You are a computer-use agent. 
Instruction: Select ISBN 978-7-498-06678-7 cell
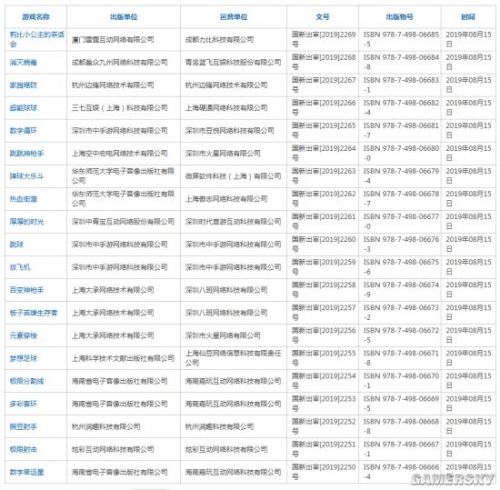[401, 199]
